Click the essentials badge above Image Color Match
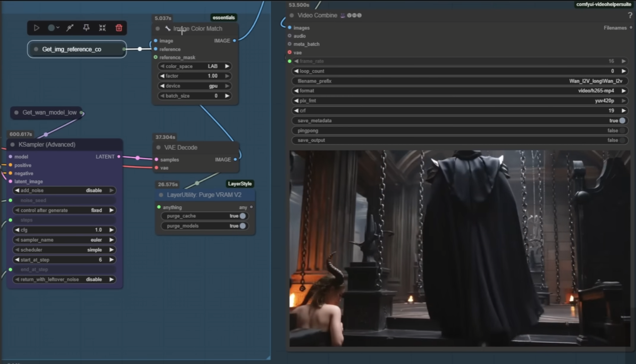Viewport: 636px width, 364px height. [224, 18]
